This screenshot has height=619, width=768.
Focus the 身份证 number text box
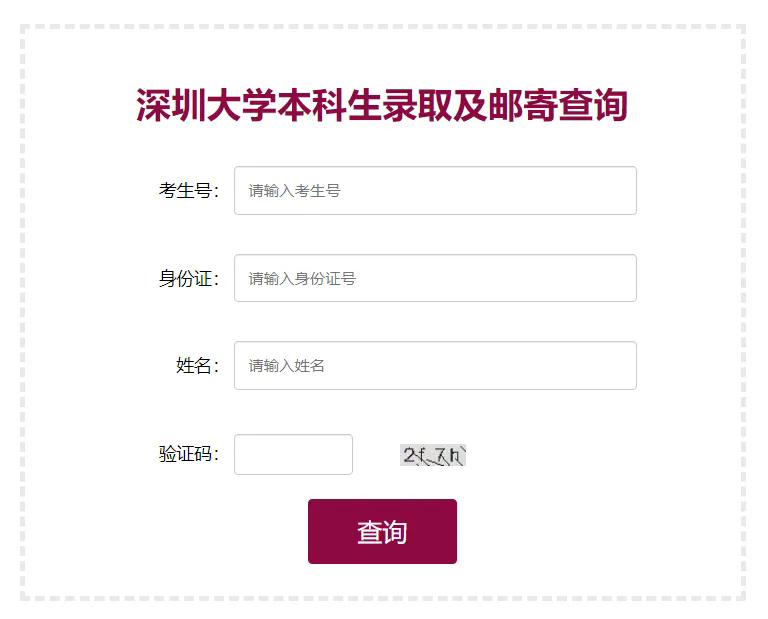click(435, 278)
